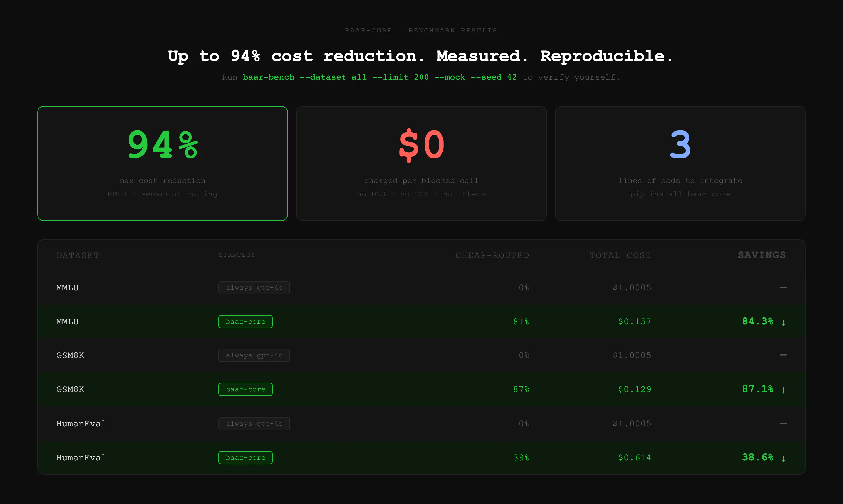Click the $0.614 total cost value
843x504 pixels.
[x=635, y=458]
